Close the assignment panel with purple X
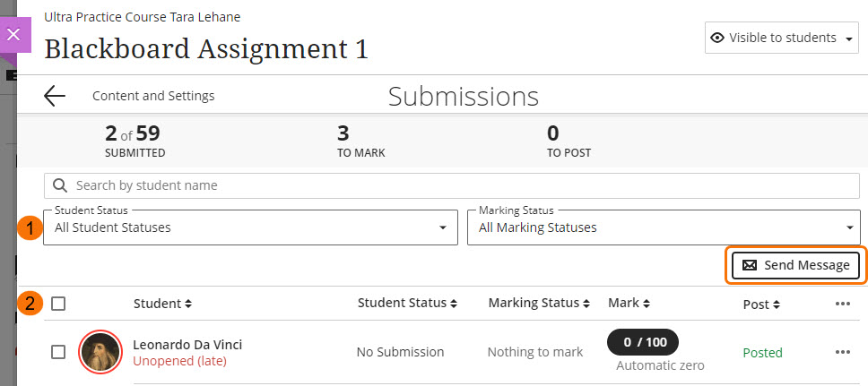Viewport: 868px width, 386px height. pos(13,35)
